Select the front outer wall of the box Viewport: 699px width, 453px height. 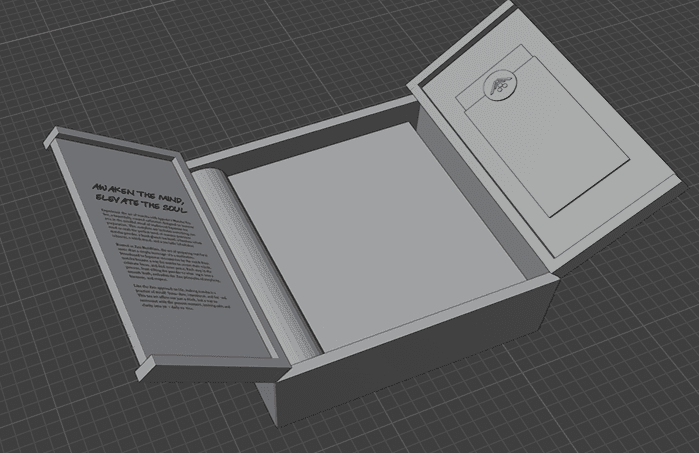point(418,352)
